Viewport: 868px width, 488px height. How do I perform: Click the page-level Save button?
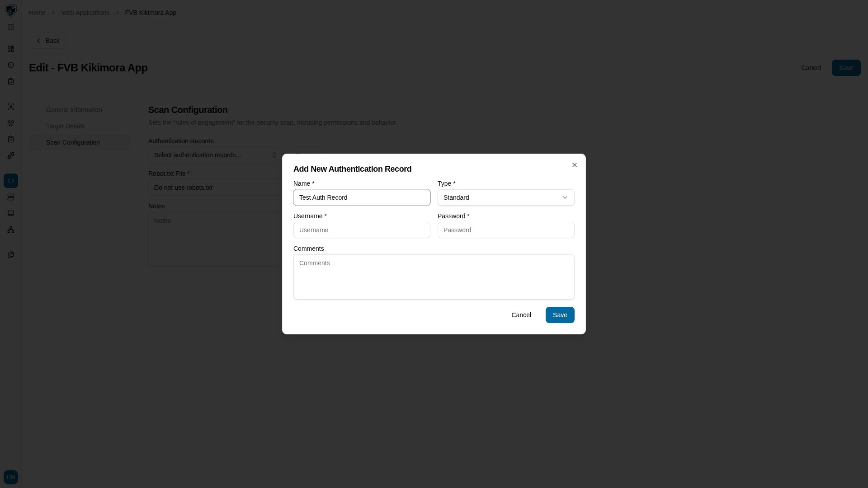click(x=846, y=68)
